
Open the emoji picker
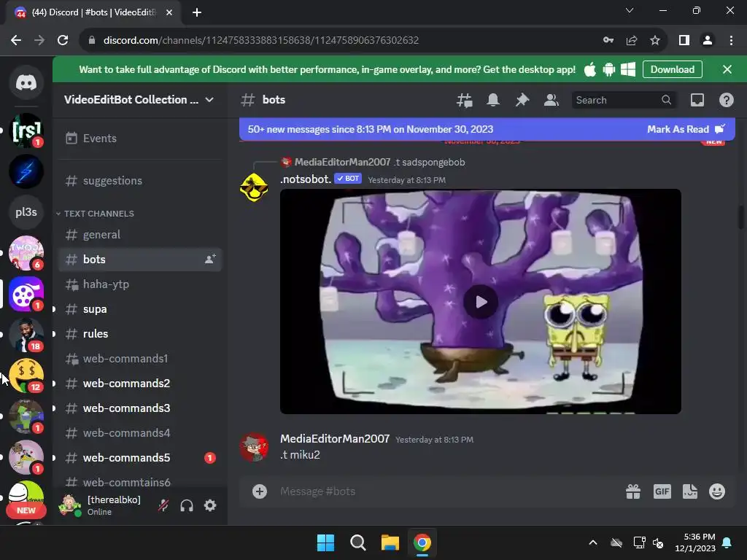point(717,491)
